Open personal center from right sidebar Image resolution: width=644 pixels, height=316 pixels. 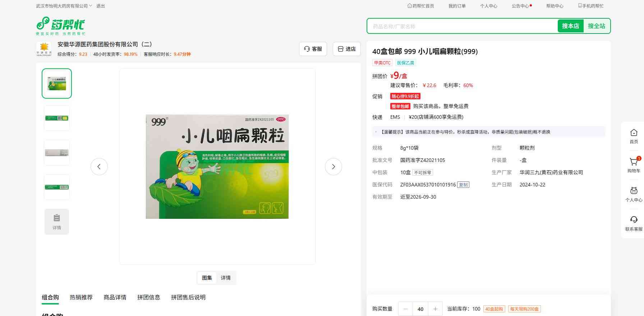click(634, 194)
